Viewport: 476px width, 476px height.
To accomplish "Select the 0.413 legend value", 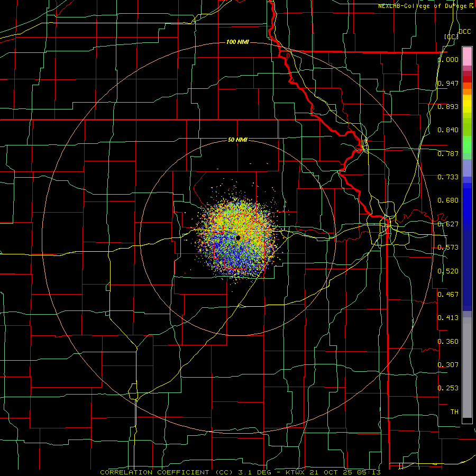I will [x=448, y=318].
